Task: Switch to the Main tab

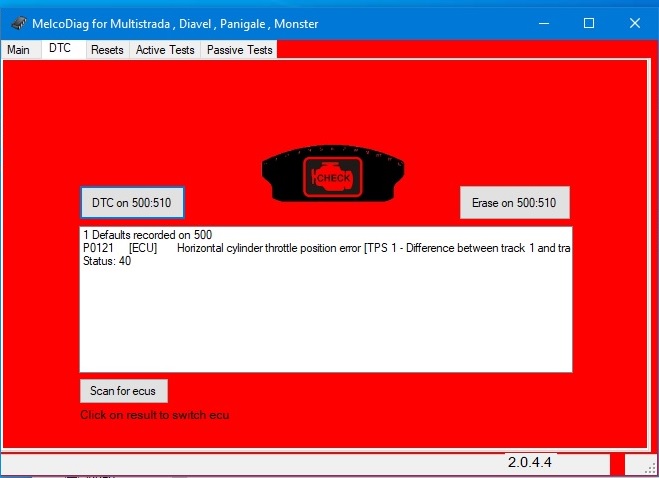Action: coord(18,49)
